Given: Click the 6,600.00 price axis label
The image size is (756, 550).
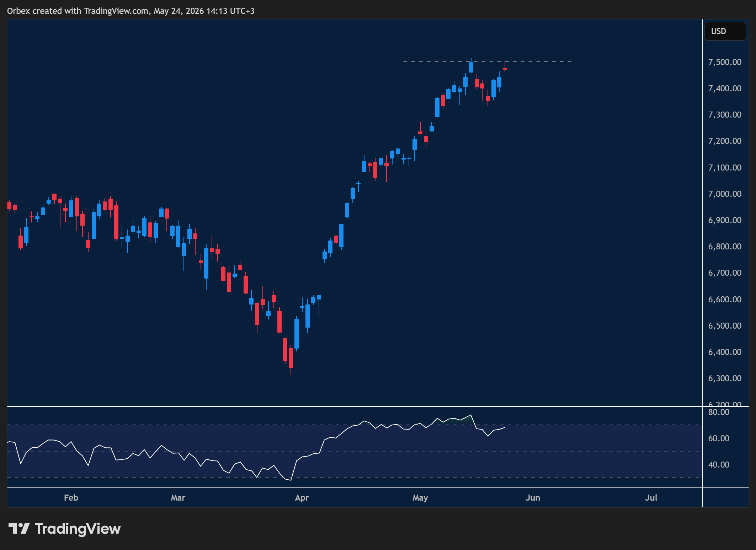Looking at the screenshot, I should [725, 300].
